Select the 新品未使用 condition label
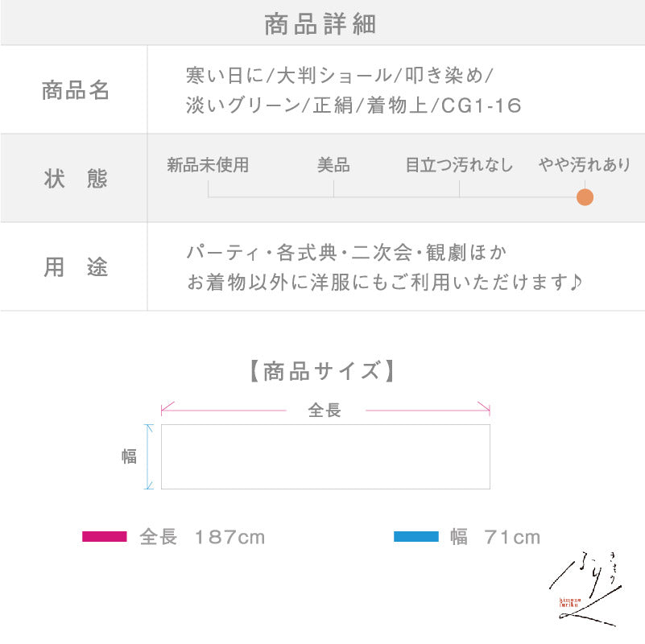The width and height of the screenshot is (645, 644). pyautogui.click(x=208, y=165)
